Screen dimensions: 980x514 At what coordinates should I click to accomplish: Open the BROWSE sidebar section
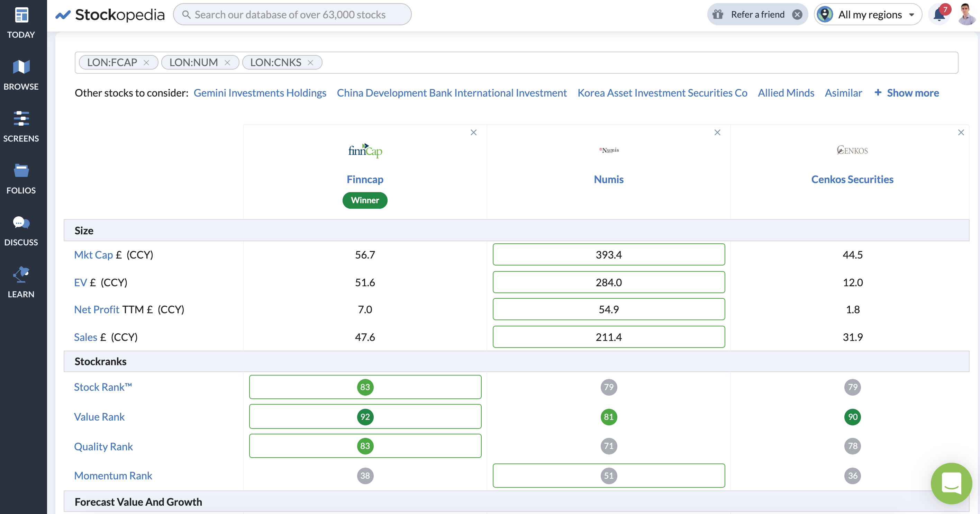tap(21, 75)
